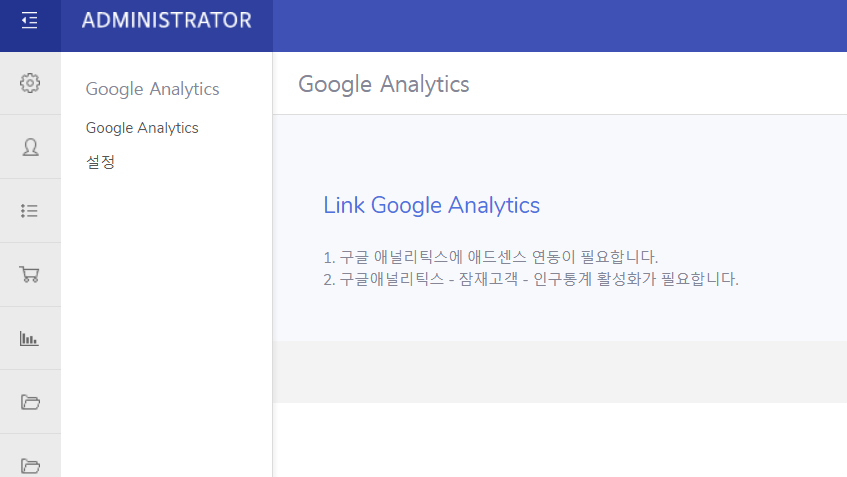Click the gray Google Analytics submenu heading

(x=152, y=89)
